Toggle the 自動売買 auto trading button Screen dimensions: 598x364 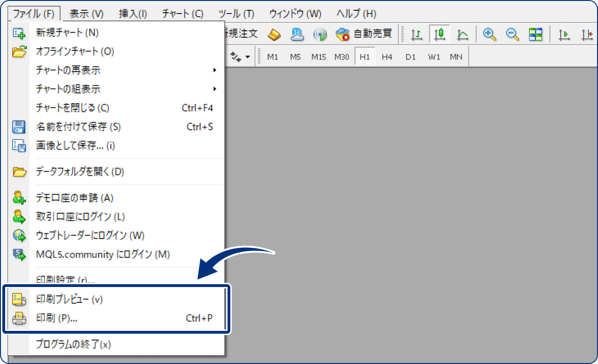[x=364, y=34]
